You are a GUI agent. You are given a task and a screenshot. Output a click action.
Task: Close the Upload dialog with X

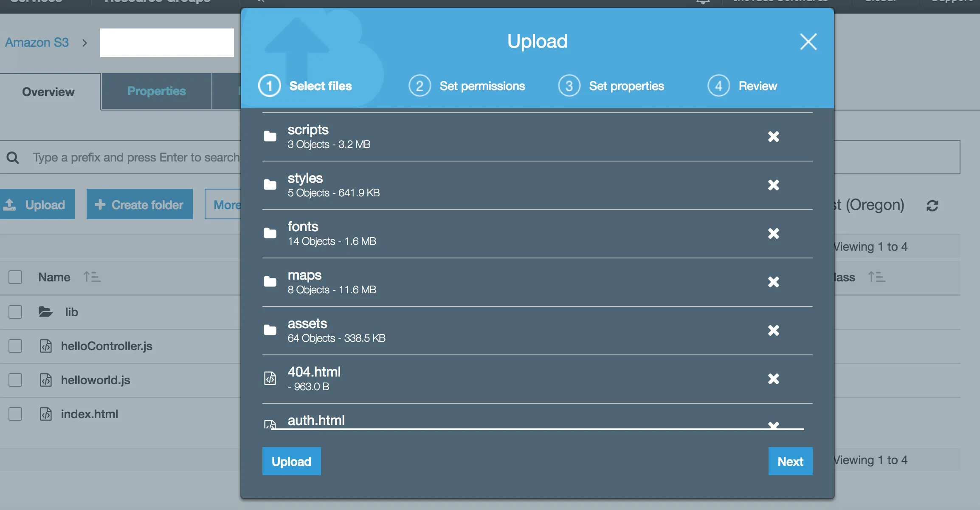808,42
